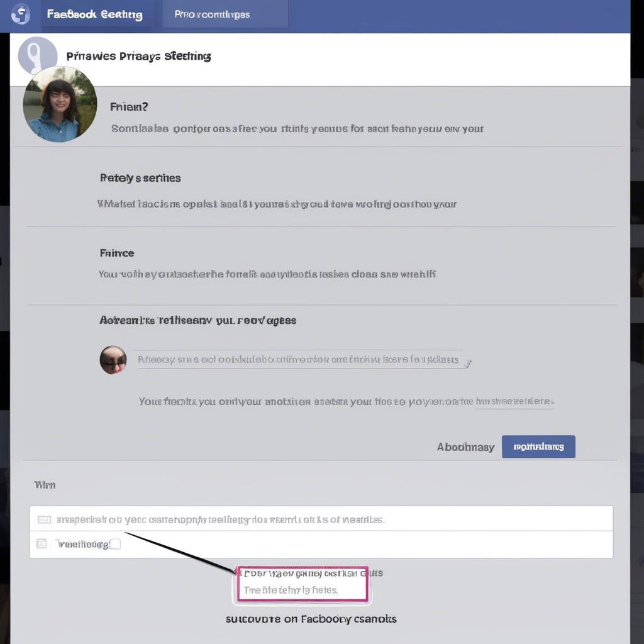Open the Faebook Seating header tab

pyautogui.click(x=94, y=14)
